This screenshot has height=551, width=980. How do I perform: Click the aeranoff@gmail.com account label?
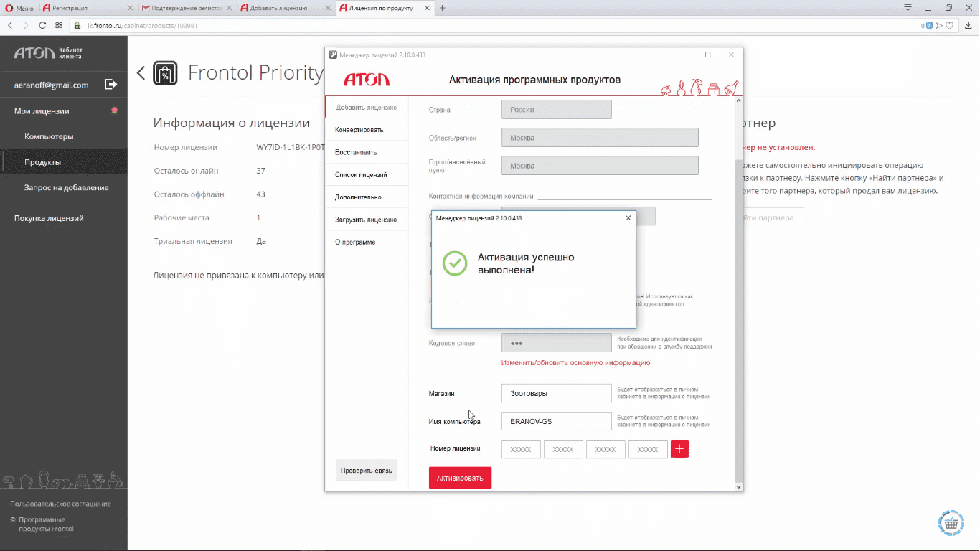pyautogui.click(x=51, y=85)
